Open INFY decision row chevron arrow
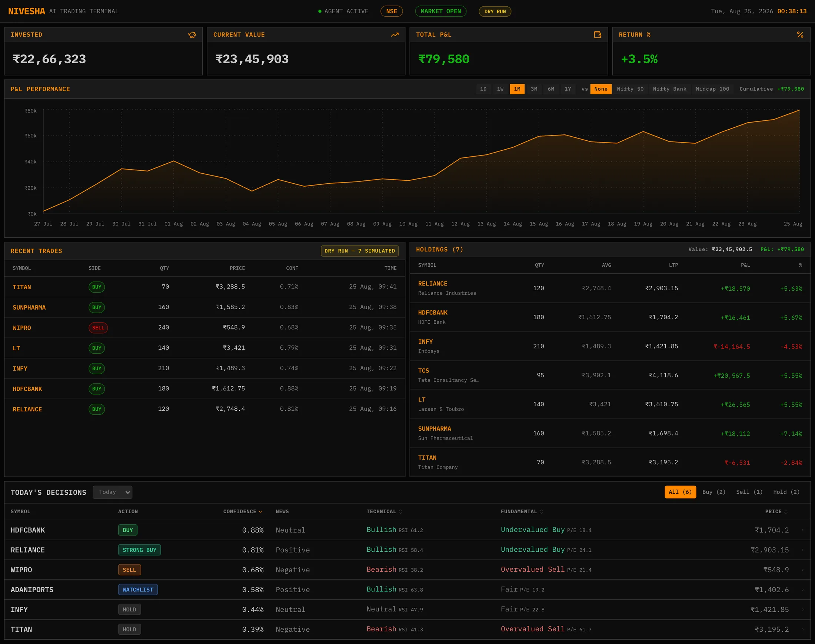This screenshot has height=644, width=815. coord(802,609)
